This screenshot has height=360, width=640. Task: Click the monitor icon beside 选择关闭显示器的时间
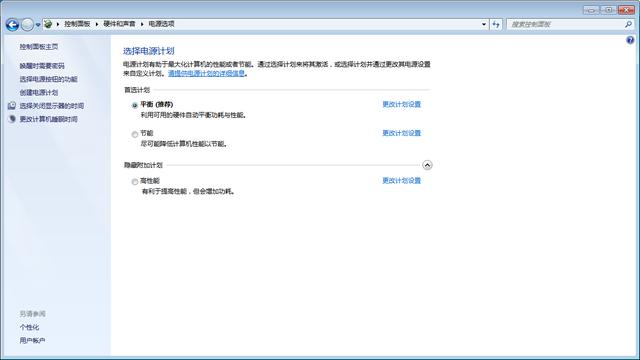point(12,106)
